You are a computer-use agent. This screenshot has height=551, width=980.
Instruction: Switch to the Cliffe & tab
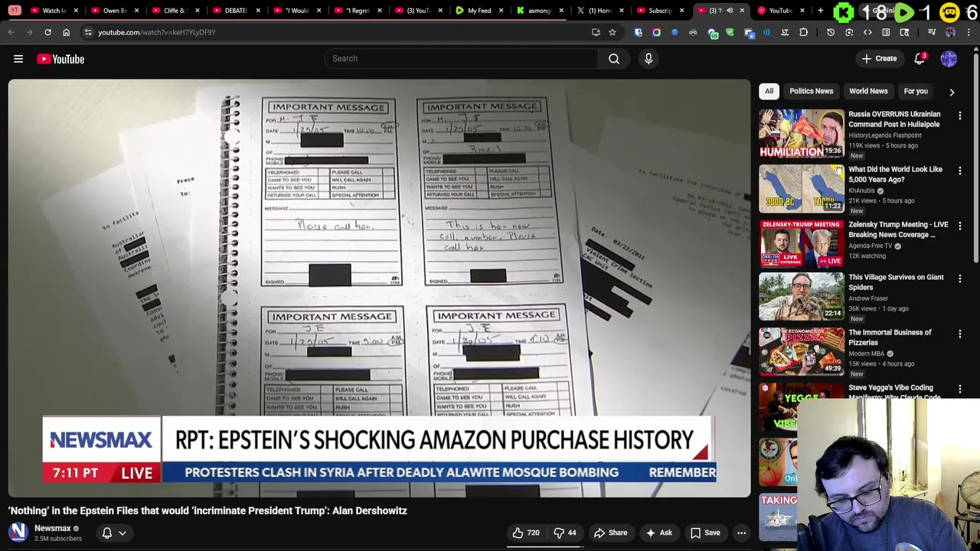(x=175, y=10)
